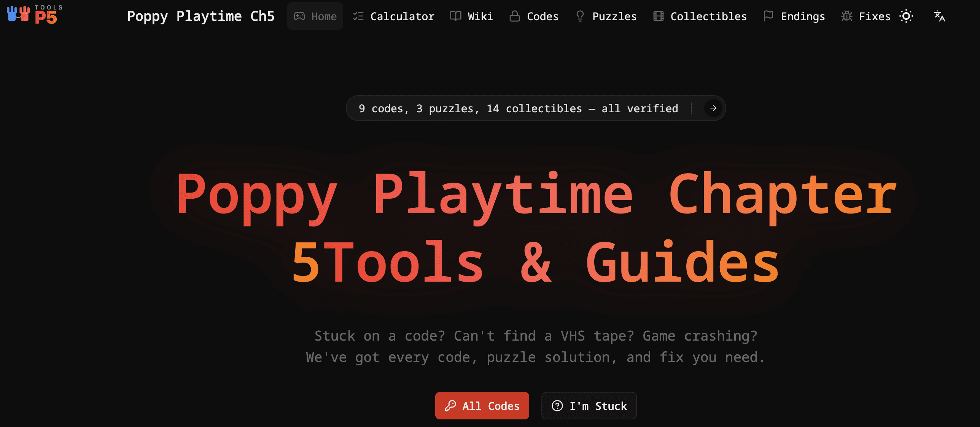Click the key icon on All Codes button
The height and width of the screenshot is (427, 980).
pos(451,406)
